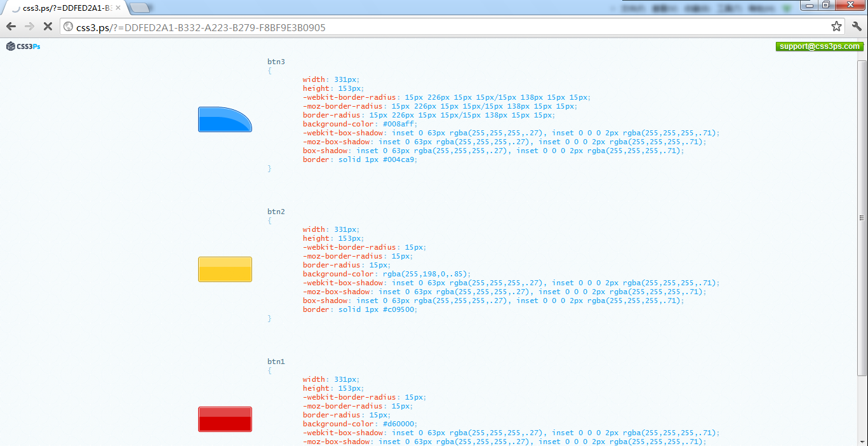Click the blue btn3 button preview
The image size is (868, 446).
pyautogui.click(x=225, y=119)
